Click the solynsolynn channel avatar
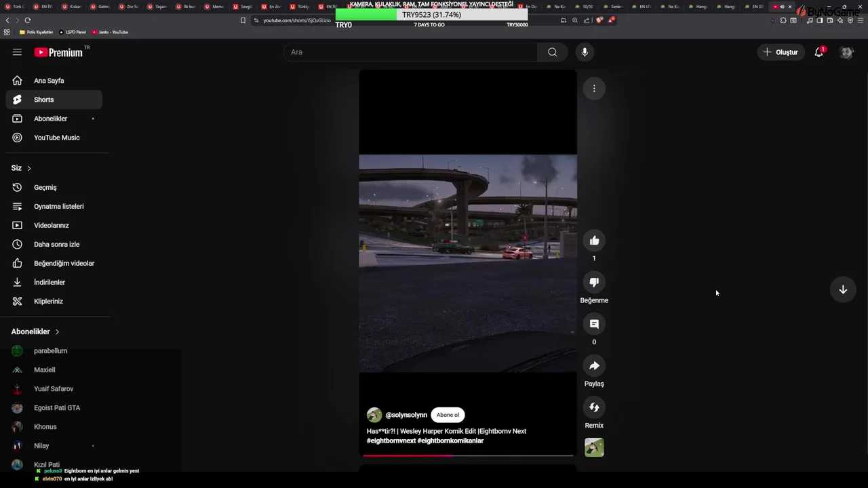Image resolution: width=868 pixels, height=488 pixels. 374,415
